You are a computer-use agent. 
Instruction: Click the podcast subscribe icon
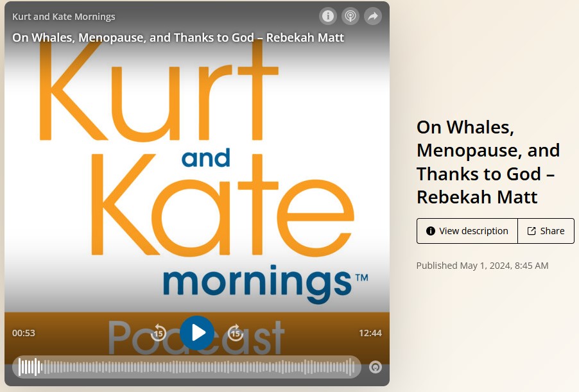(x=350, y=16)
